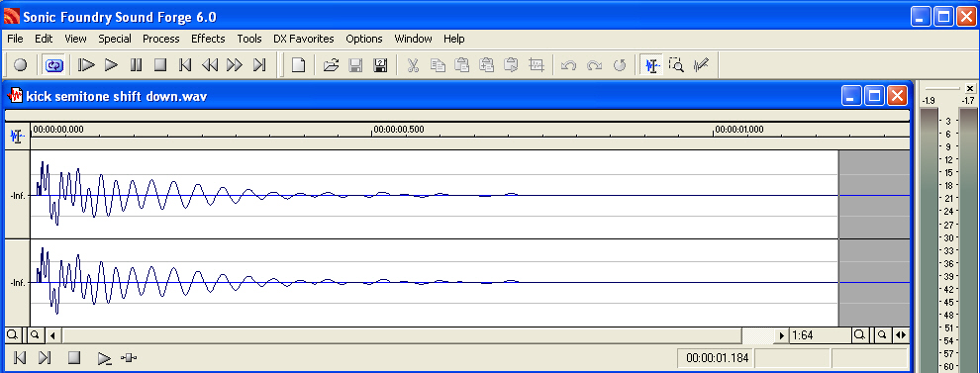Pause playback from the transport toolbar
This screenshot has height=373, width=980.
click(x=136, y=65)
